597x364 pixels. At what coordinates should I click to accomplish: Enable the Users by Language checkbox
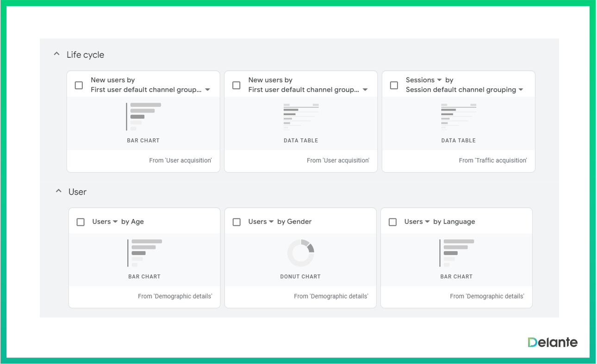coord(392,222)
